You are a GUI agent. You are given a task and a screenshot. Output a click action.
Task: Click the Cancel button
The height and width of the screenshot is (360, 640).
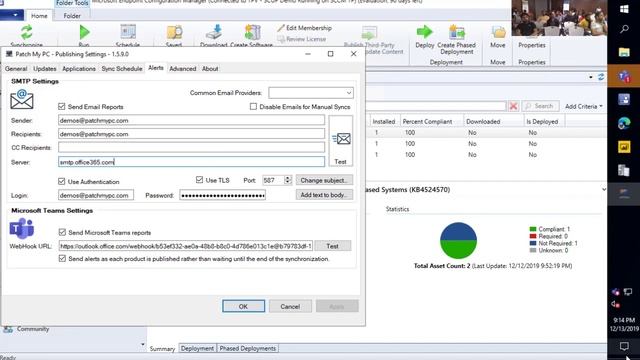290,306
